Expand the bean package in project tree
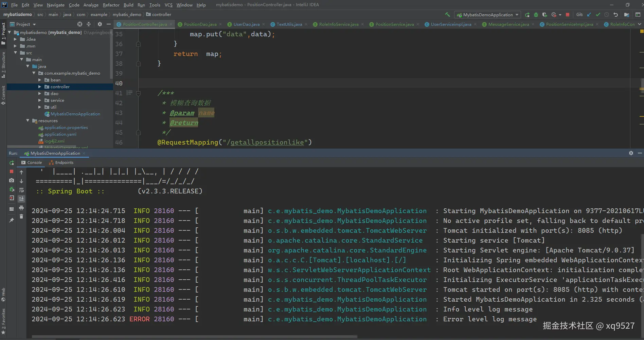 click(x=40, y=80)
